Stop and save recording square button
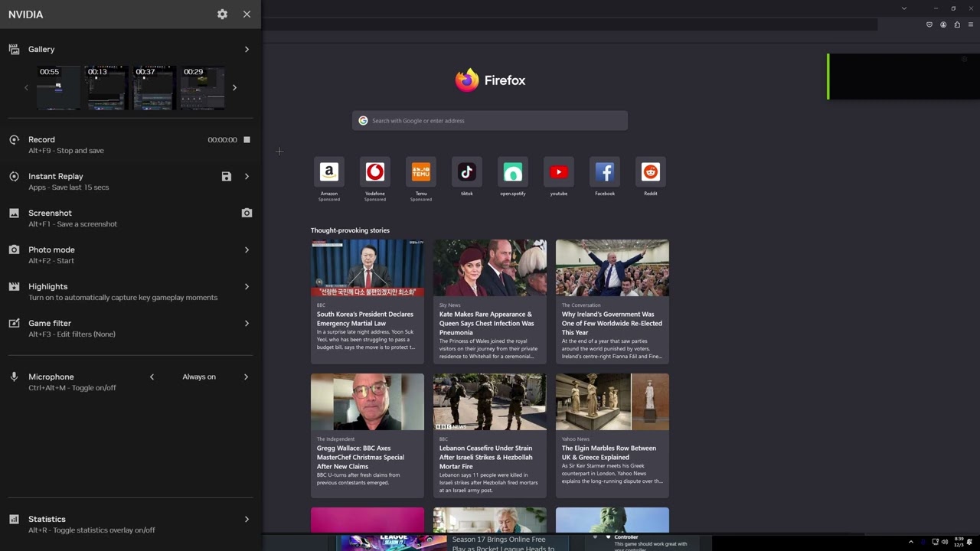Screen dimensions: 980x551 (247, 139)
